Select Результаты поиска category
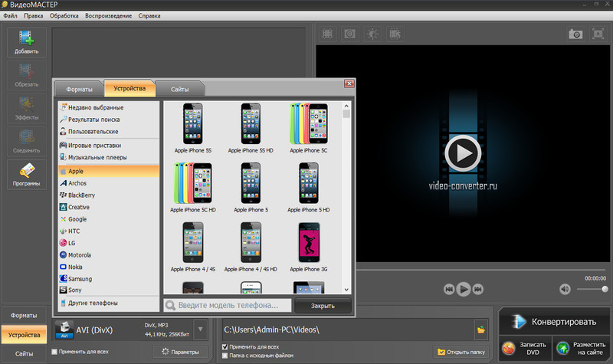This screenshot has width=613, height=364. tap(109, 120)
